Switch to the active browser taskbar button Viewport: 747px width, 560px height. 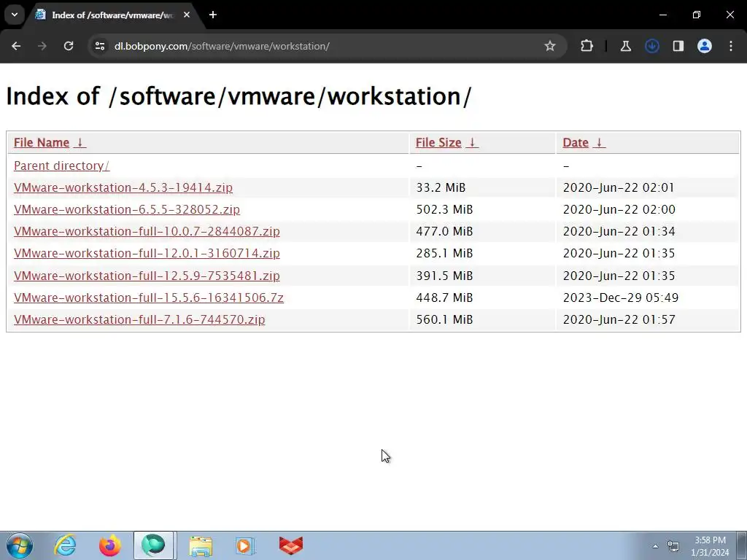tap(153, 545)
